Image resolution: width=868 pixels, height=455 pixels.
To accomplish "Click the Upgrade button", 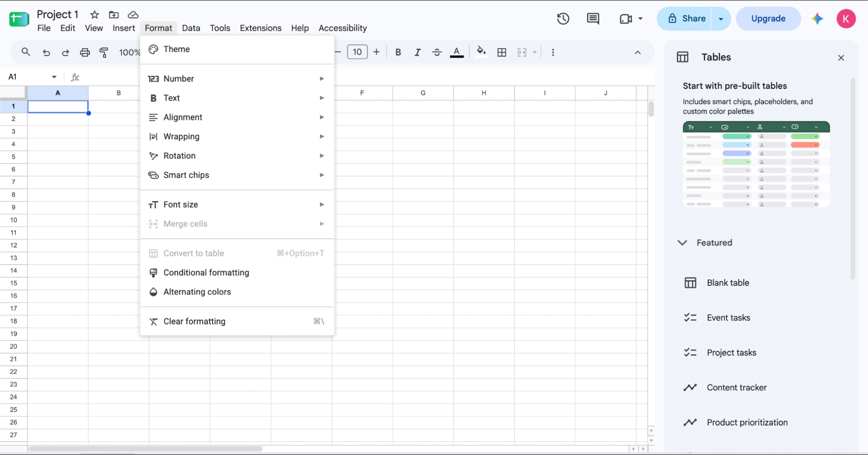I will (768, 19).
